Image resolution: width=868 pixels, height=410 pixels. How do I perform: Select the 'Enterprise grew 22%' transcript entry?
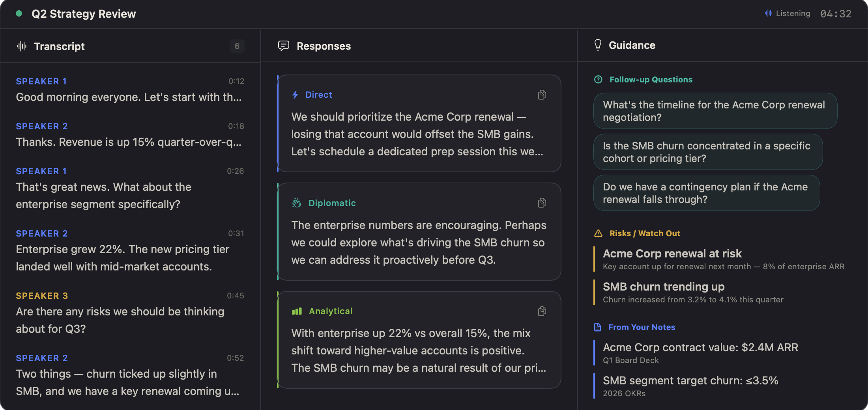click(x=130, y=251)
